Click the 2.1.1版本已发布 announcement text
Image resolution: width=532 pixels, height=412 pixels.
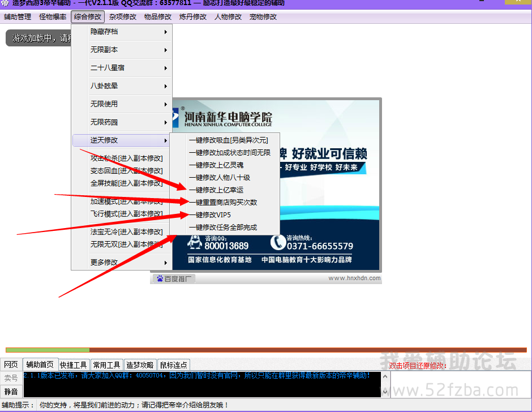(x=197, y=375)
